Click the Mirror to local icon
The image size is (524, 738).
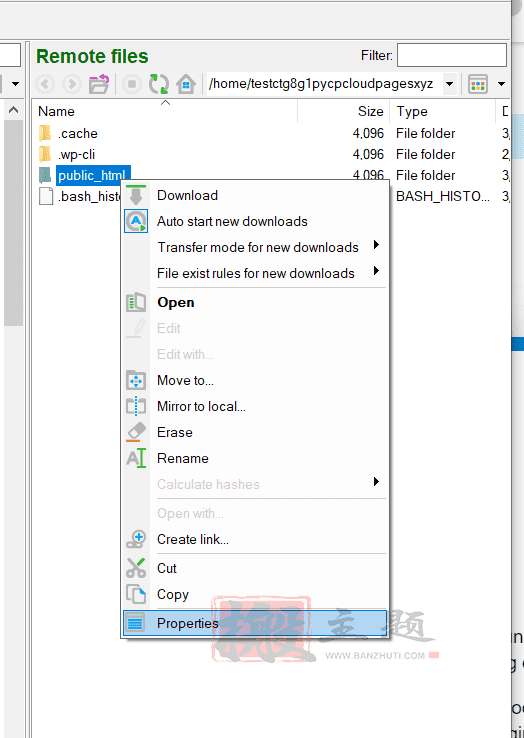[136, 406]
